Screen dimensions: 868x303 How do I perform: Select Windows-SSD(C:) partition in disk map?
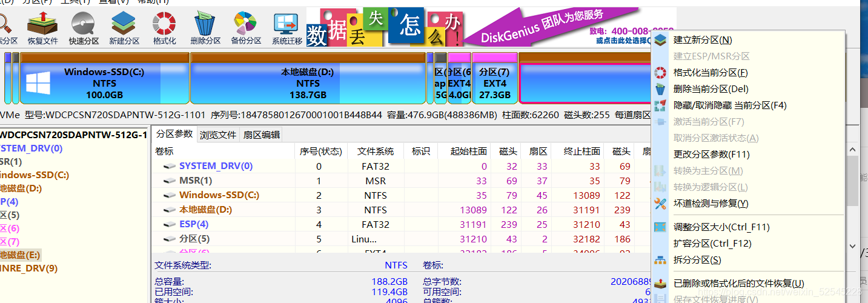[105, 79]
